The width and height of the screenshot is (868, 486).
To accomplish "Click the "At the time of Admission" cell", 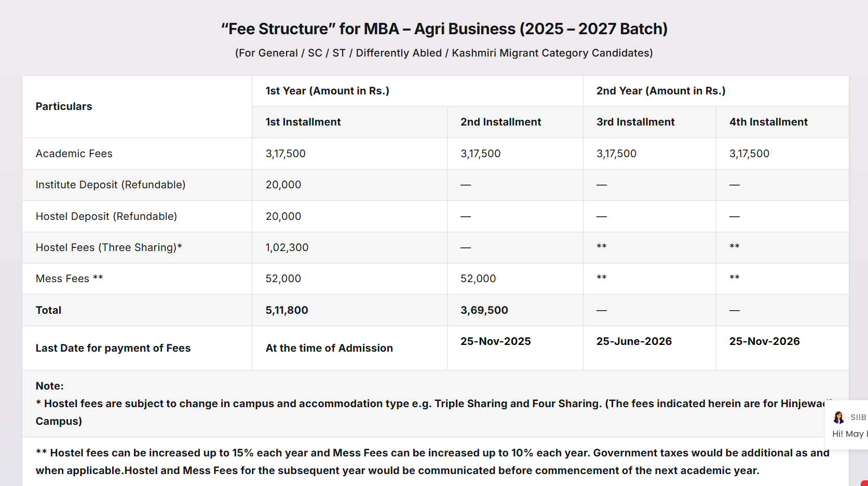I will (329, 348).
